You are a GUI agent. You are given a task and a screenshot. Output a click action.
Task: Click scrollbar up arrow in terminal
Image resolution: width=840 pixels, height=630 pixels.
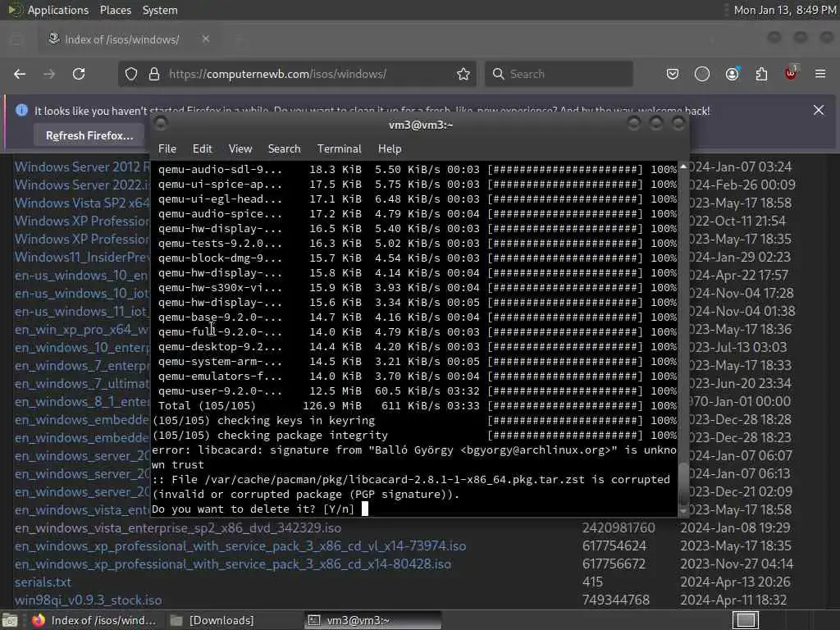683,166
